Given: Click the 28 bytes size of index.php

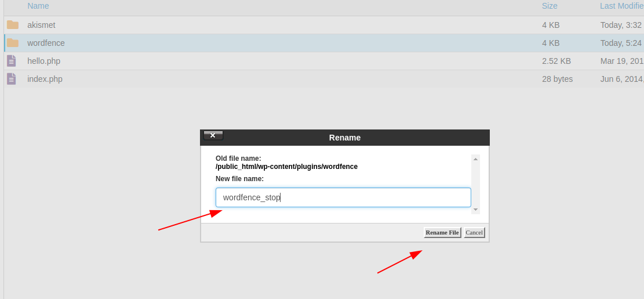Looking at the screenshot, I should pyautogui.click(x=557, y=79).
